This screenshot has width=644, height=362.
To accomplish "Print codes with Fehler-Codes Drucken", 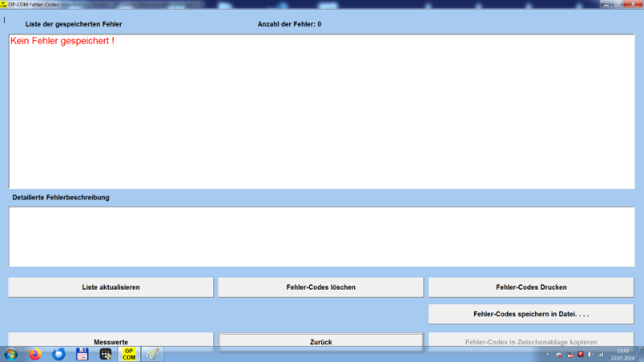I will (x=531, y=287).
